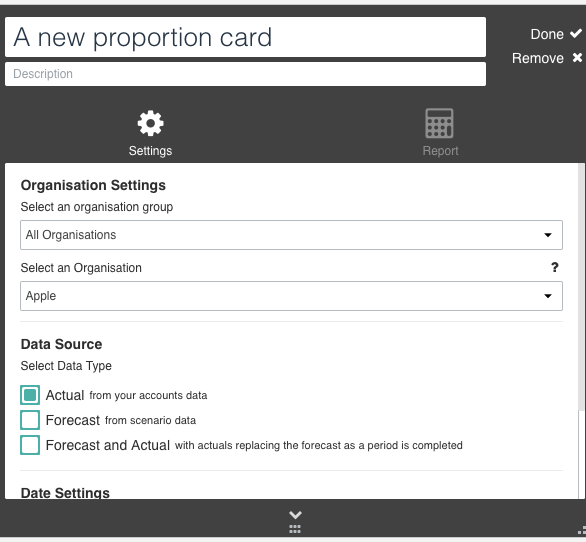Click the Done checkmark icon

(x=576, y=34)
